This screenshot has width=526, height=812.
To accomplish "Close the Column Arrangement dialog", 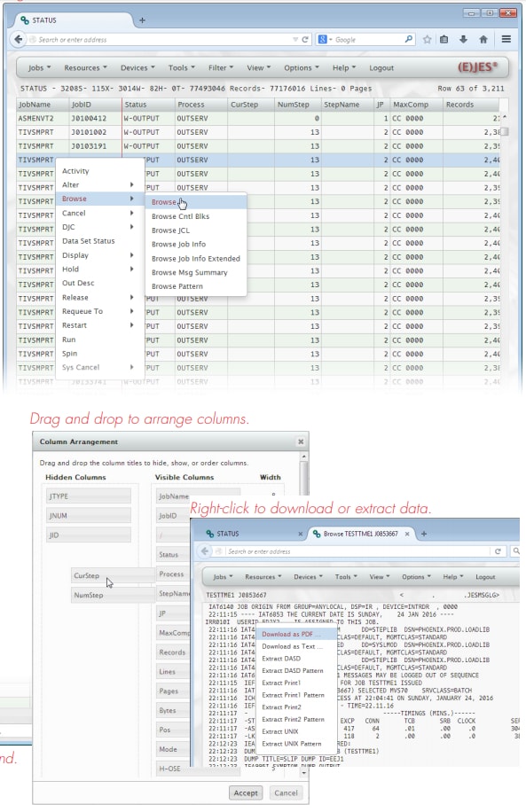I will pyautogui.click(x=301, y=441).
